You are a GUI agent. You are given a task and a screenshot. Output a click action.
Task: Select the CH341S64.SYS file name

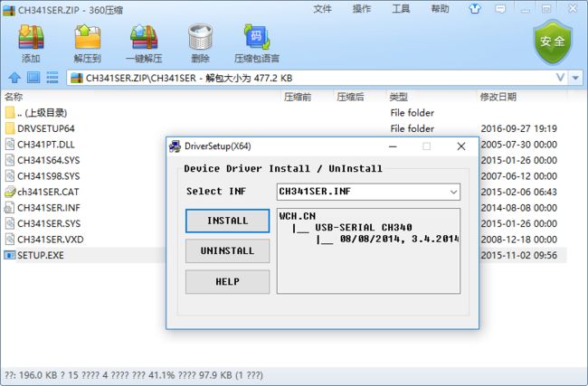tap(48, 160)
